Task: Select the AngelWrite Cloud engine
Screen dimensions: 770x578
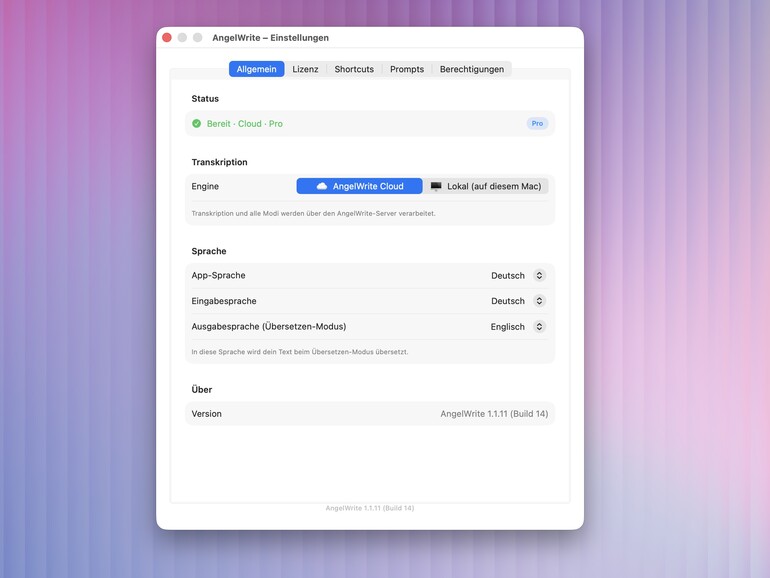Action: pyautogui.click(x=359, y=186)
